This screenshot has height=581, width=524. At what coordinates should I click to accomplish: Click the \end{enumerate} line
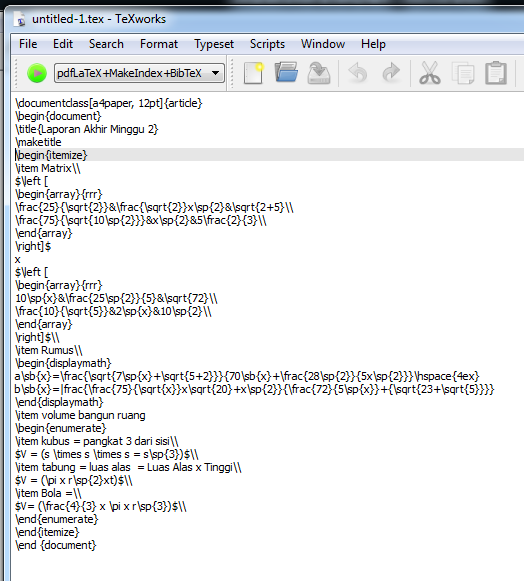(x=57, y=519)
